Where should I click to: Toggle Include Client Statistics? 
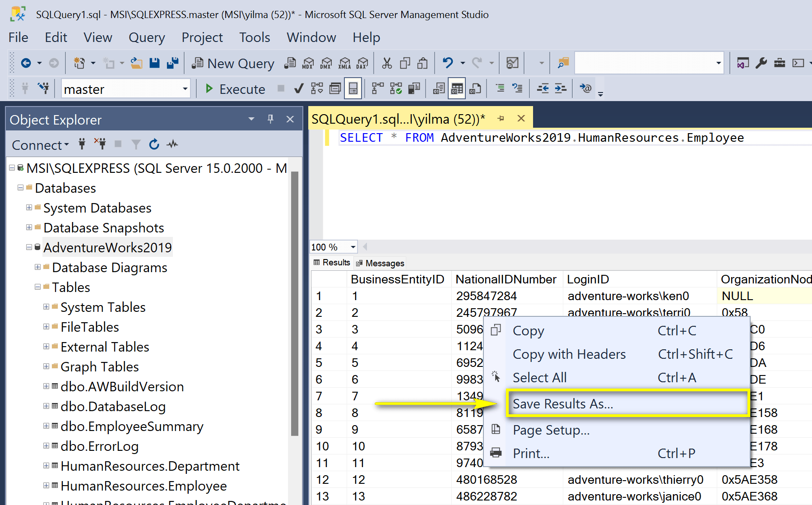click(x=414, y=88)
